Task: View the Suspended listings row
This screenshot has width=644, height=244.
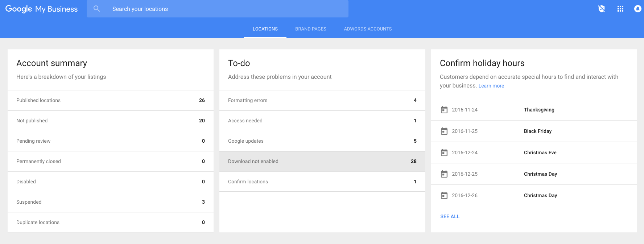Action: [x=110, y=202]
